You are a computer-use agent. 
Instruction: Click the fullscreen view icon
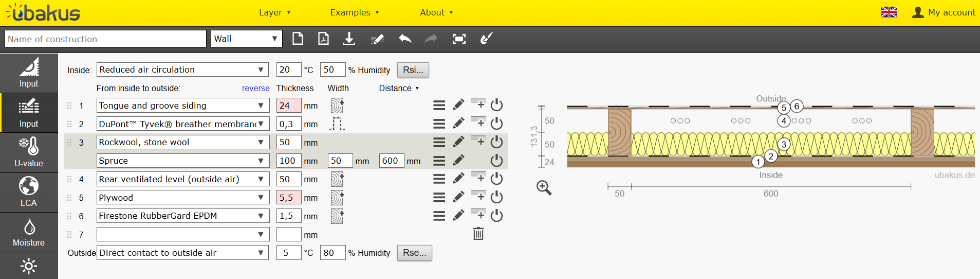click(459, 39)
